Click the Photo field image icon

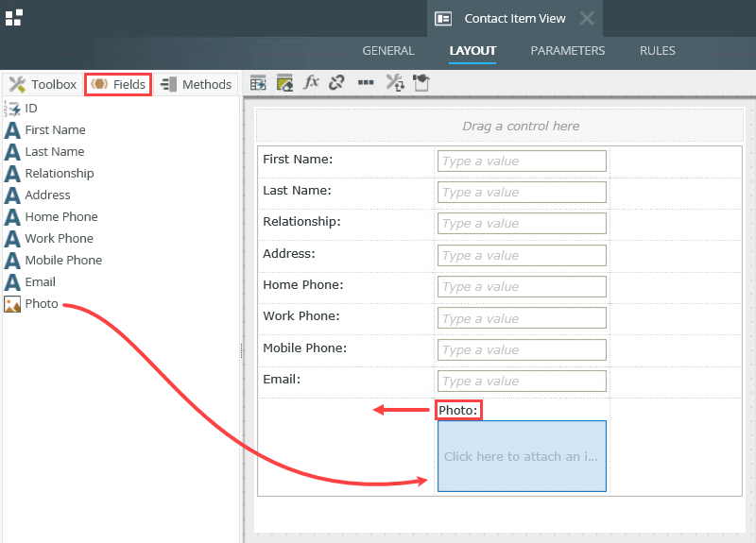[12, 304]
